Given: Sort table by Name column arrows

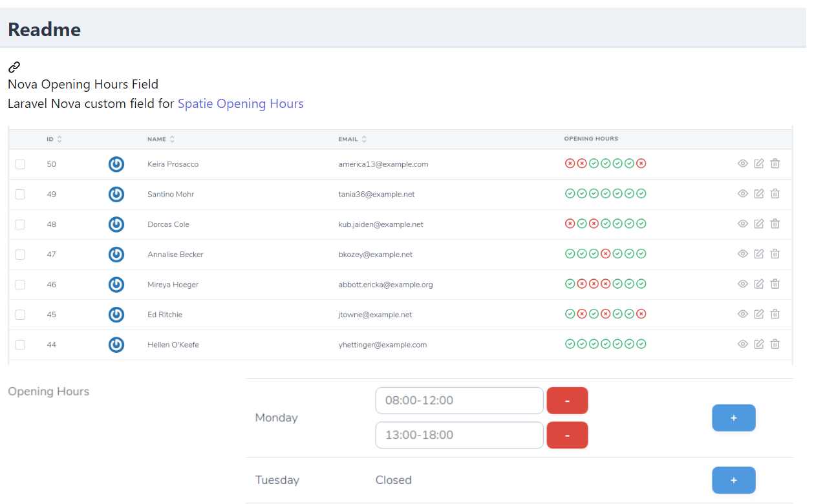Looking at the screenshot, I should point(172,139).
